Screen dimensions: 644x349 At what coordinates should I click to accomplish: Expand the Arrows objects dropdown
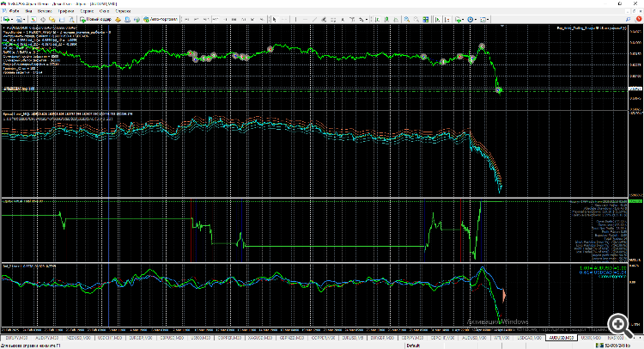tap(367, 19)
